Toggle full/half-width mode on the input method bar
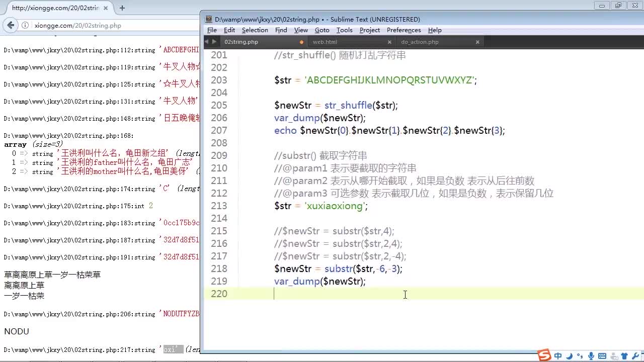 tap(569, 355)
